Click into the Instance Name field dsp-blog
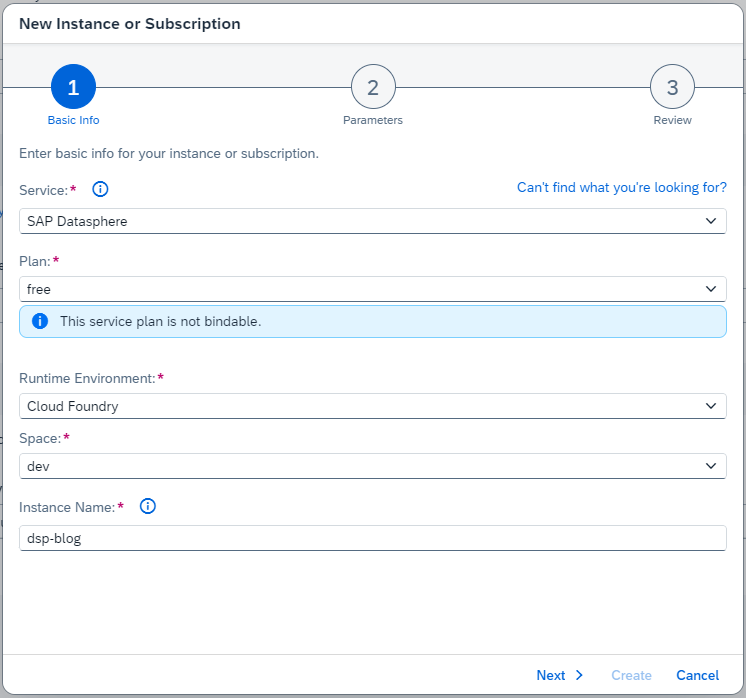This screenshot has height=698, width=746. [373, 538]
